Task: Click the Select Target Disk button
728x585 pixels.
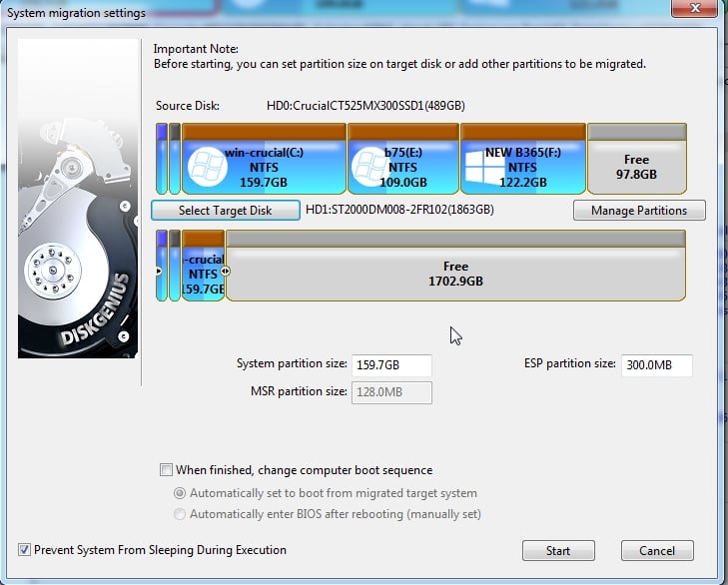Action: coord(225,211)
